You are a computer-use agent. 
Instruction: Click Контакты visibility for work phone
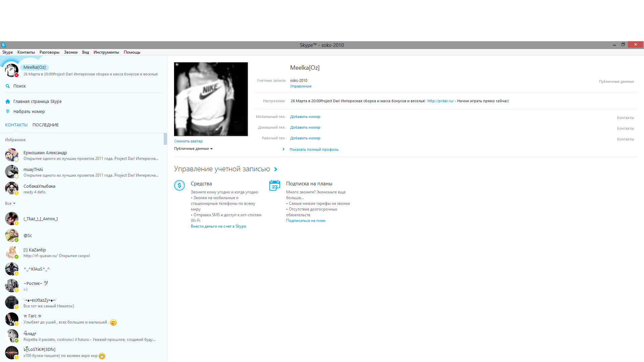point(626,139)
